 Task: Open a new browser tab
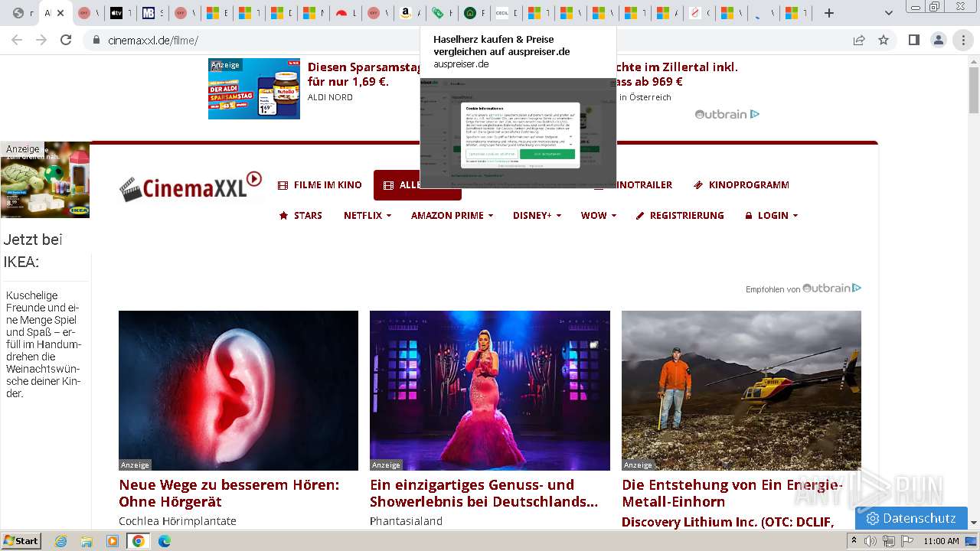click(x=828, y=13)
